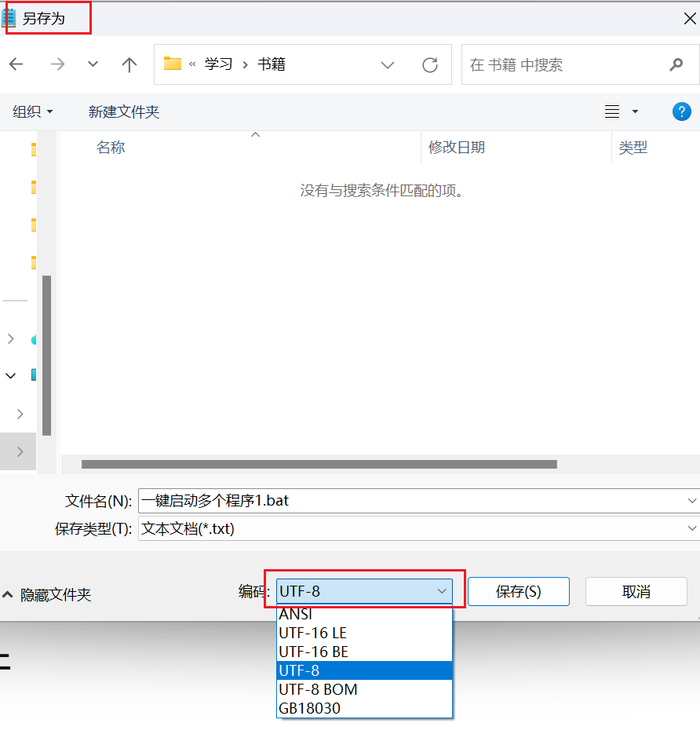
Task: Collapse the expanded tree node chevron
Action: pyautogui.click(x=11, y=375)
